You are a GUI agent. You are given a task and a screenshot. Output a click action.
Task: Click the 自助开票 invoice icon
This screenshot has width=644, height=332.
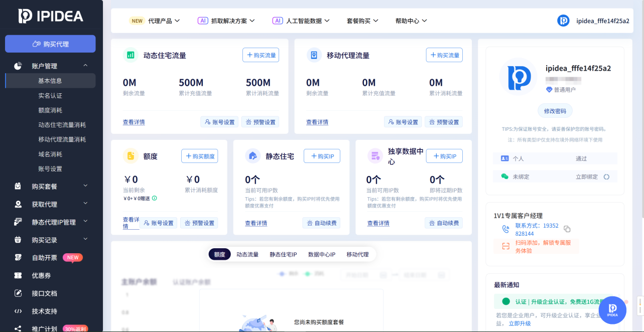pyautogui.click(x=18, y=257)
